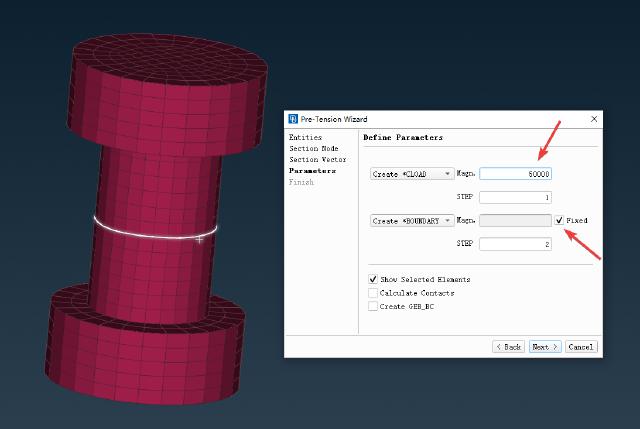Select the Entities wizard step
This screenshot has width=640, height=429.
coord(305,138)
